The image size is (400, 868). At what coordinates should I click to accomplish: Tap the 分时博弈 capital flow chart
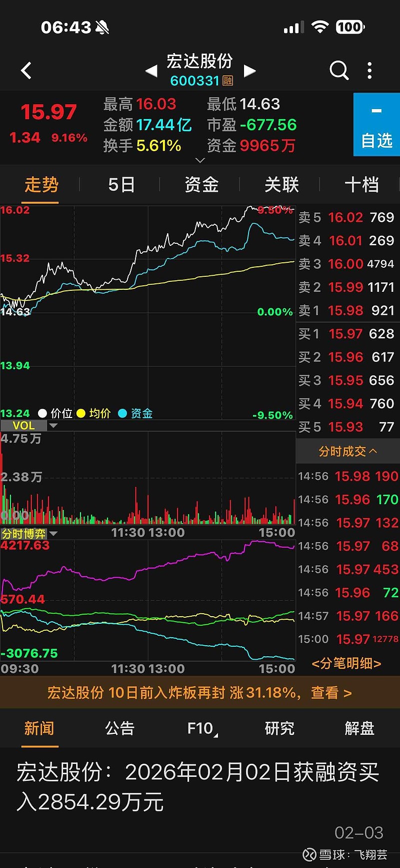(147, 601)
